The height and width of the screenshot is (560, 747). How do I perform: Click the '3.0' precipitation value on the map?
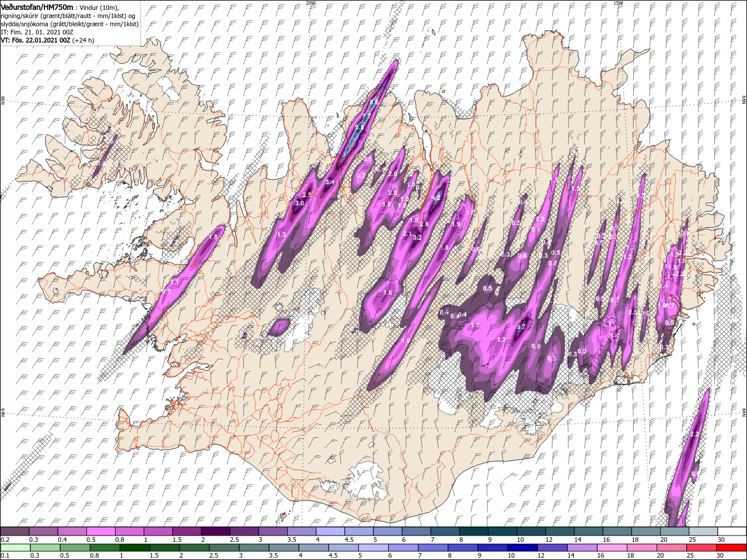(299, 203)
